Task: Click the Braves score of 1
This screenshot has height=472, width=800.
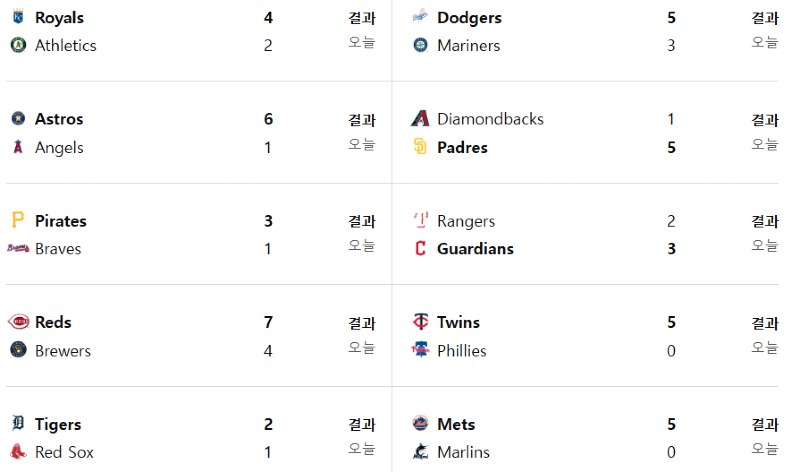Action: (268, 249)
